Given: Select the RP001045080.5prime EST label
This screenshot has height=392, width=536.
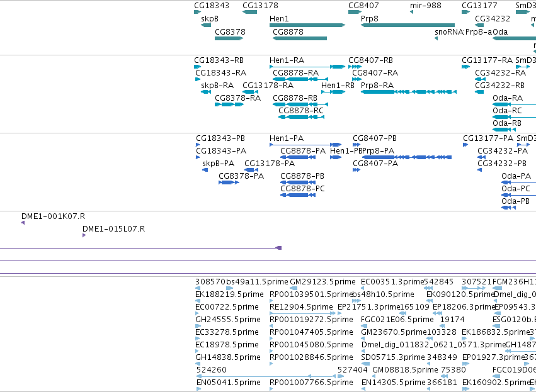Looking at the screenshot, I should point(311,345).
